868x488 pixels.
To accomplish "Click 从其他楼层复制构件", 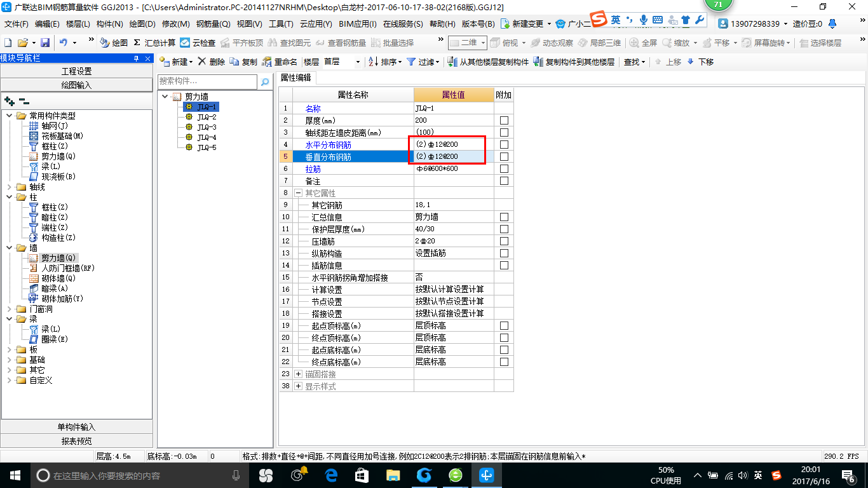I will click(x=487, y=62).
